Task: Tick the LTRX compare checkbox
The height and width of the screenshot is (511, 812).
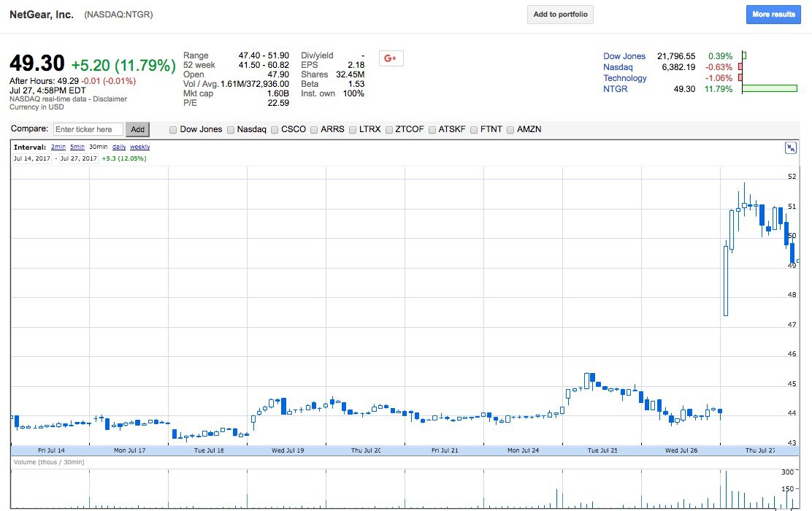Action: tap(353, 130)
